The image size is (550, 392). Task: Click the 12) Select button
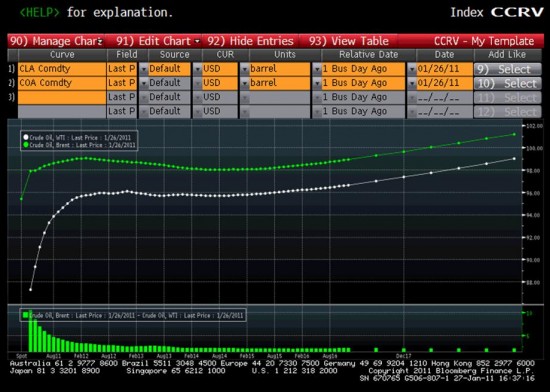point(508,111)
